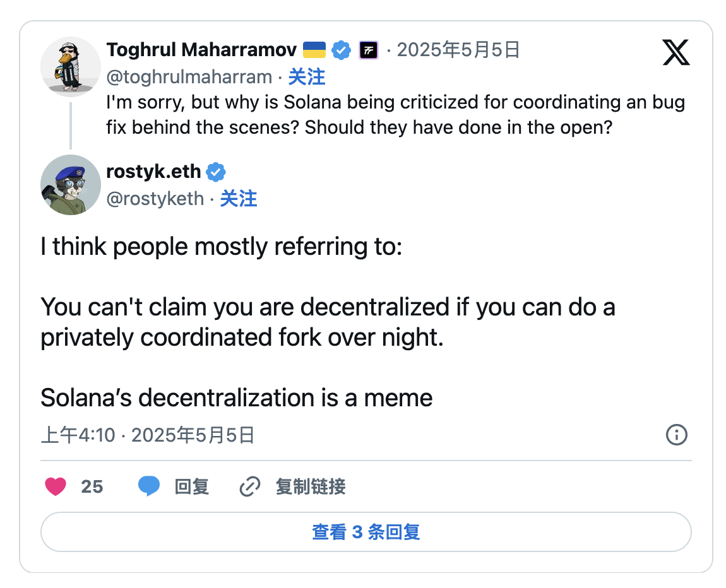This screenshot has width=726, height=588.
Task: Open Toghrul's quoted tweet text
Action: [395, 115]
